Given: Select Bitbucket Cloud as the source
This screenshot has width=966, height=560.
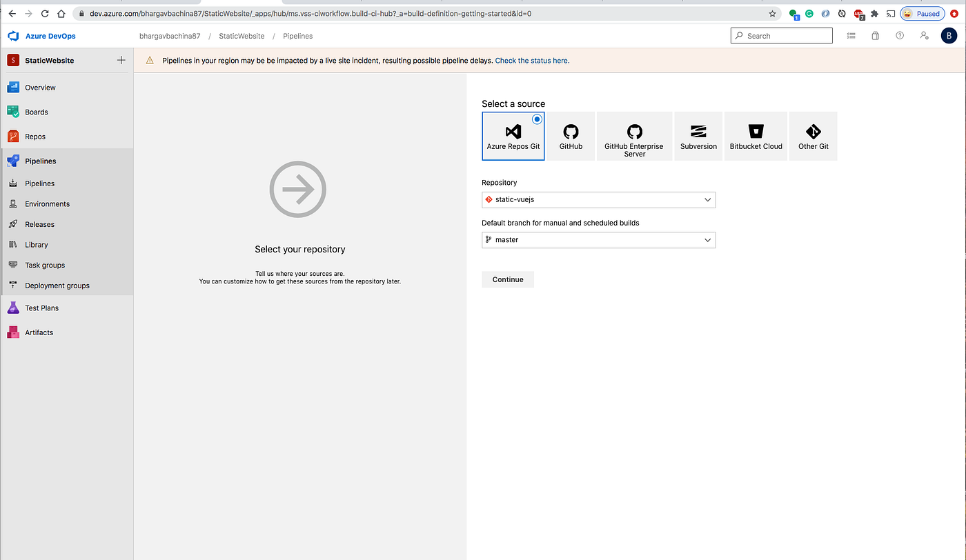Looking at the screenshot, I should click(755, 136).
